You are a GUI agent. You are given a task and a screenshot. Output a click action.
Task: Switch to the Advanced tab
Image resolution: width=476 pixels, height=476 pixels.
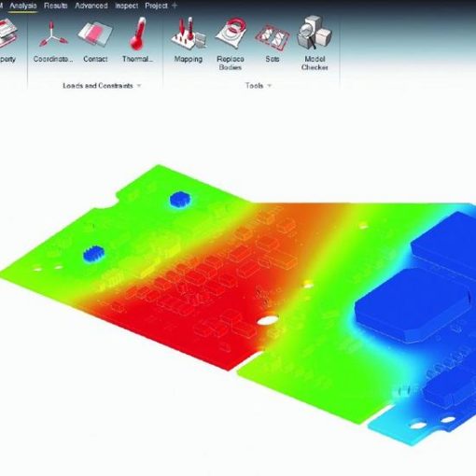[91, 6]
